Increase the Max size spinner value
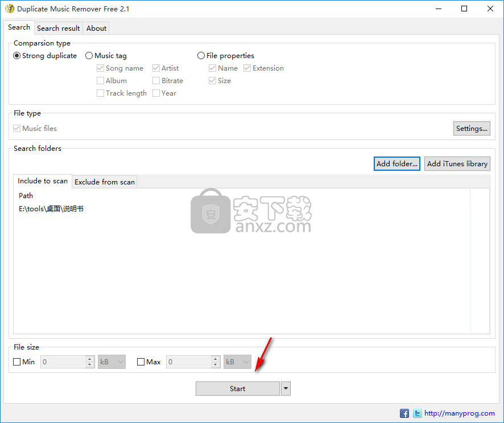Viewport: 504px width, 423px height. pyautogui.click(x=216, y=359)
